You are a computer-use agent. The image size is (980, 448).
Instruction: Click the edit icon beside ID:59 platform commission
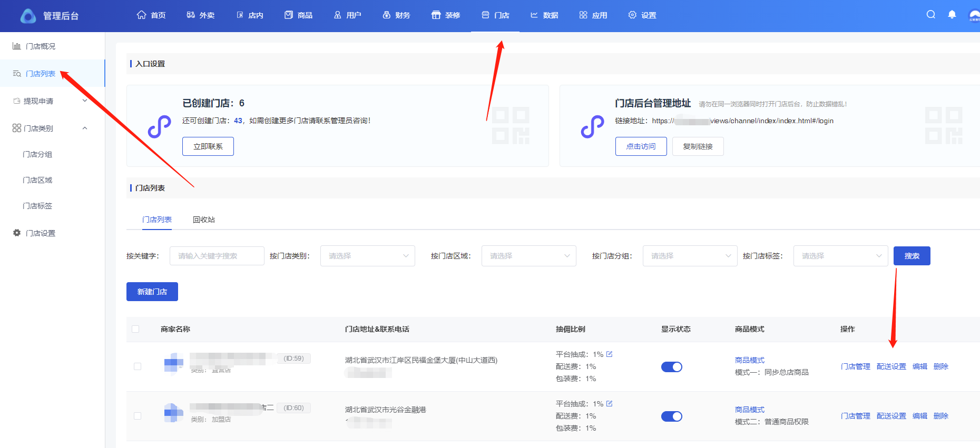(610, 354)
